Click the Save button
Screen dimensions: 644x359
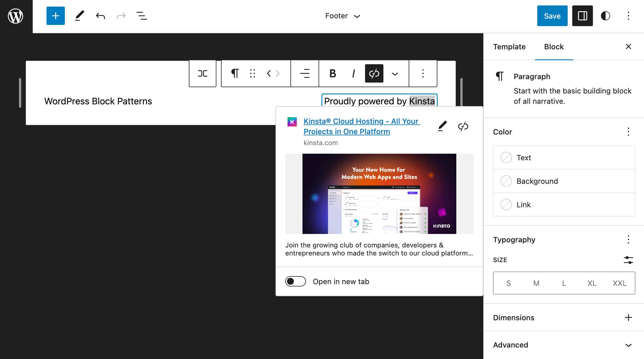click(552, 15)
